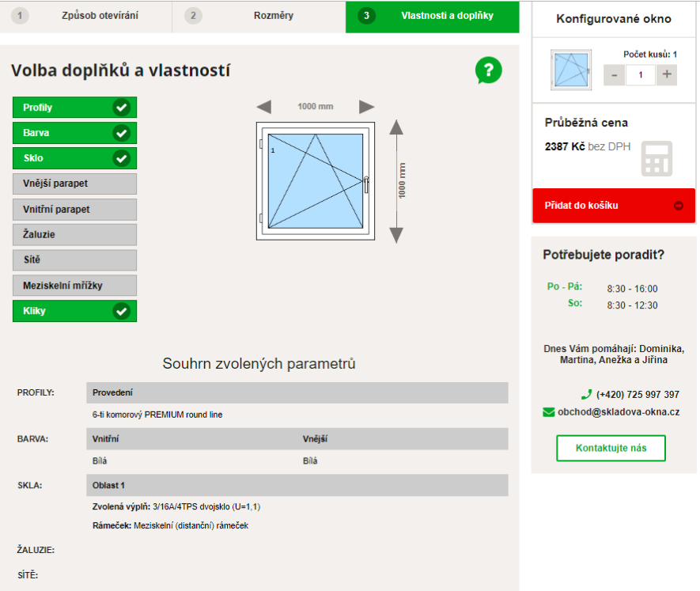Click the green phone icon
Viewport: 700px width, 591px height.
pos(586,394)
